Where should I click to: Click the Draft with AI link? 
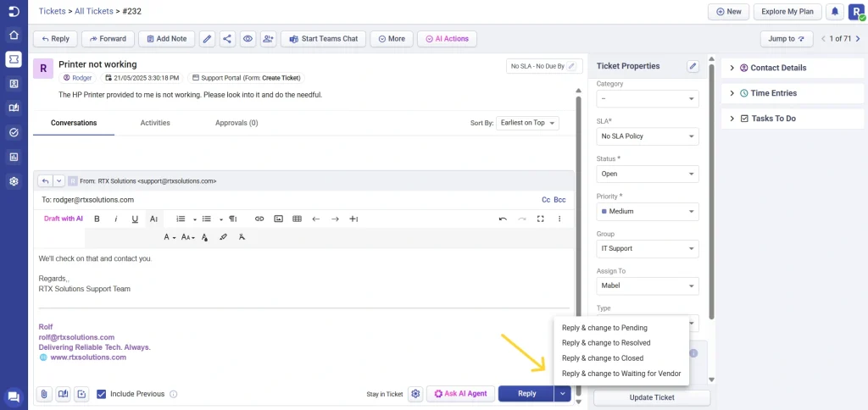[63, 219]
